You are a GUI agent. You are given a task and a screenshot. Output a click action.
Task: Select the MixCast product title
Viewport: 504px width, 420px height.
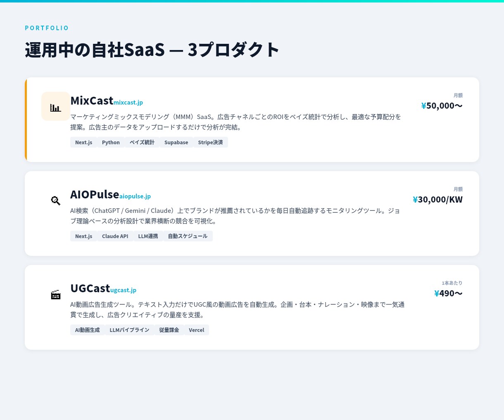point(92,100)
